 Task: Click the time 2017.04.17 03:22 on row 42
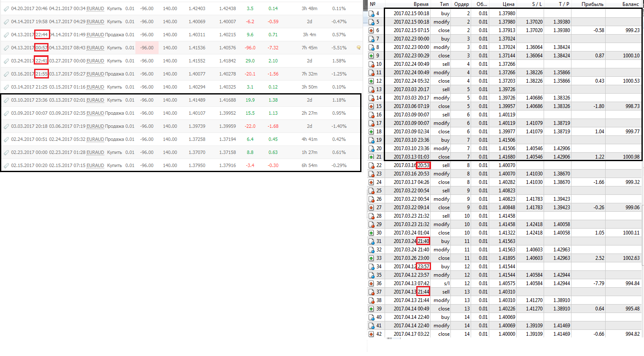click(x=411, y=334)
